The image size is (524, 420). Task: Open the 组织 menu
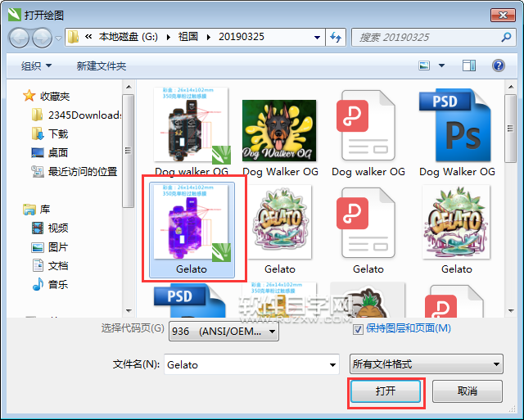pos(36,65)
